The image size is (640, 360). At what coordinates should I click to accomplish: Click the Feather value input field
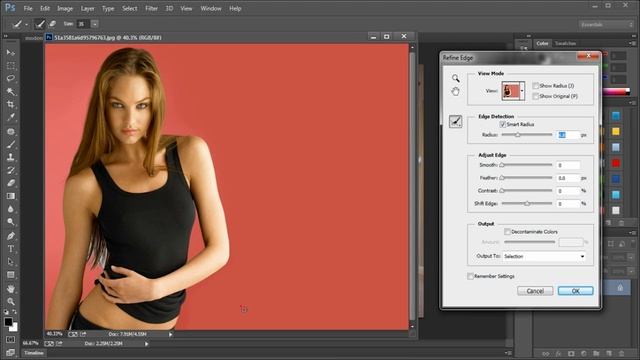pyautogui.click(x=568, y=178)
